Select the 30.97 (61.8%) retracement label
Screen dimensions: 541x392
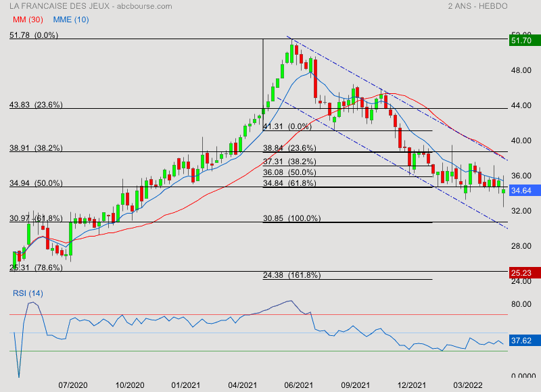pos(36,218)
